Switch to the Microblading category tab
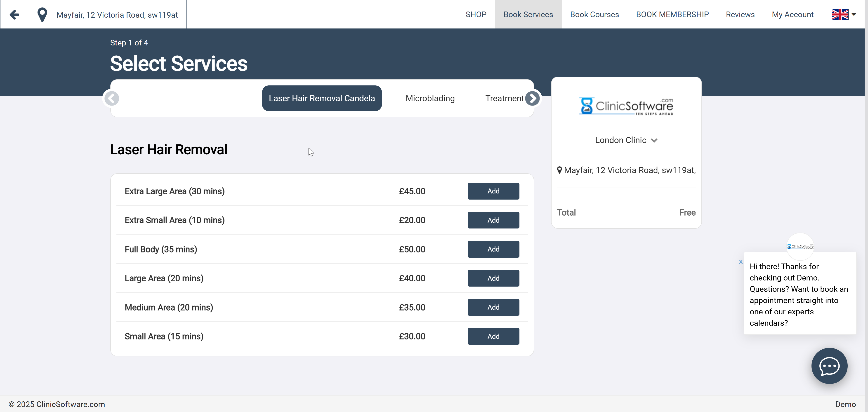 click(x=430, y=98)
